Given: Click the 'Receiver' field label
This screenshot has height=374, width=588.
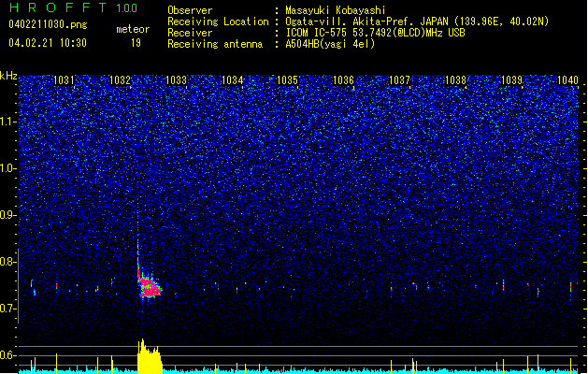Looking at the screenshot, I should point(190,33).
